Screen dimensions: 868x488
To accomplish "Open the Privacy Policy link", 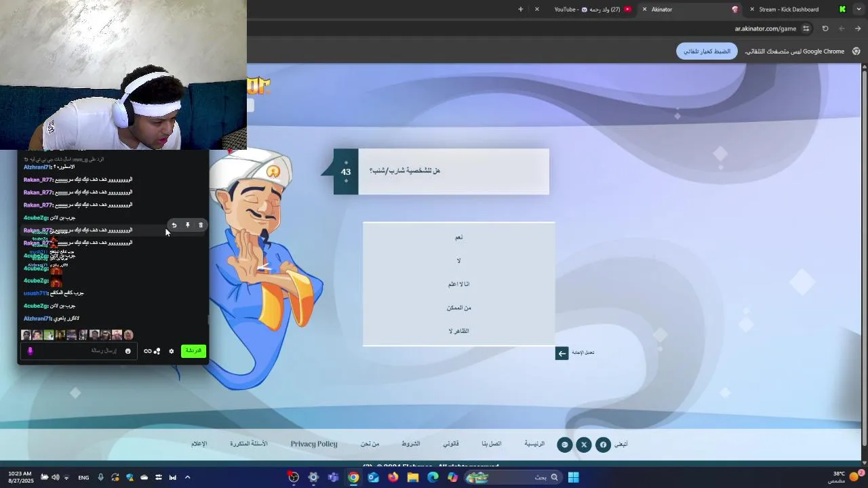I will coord(314,444).
